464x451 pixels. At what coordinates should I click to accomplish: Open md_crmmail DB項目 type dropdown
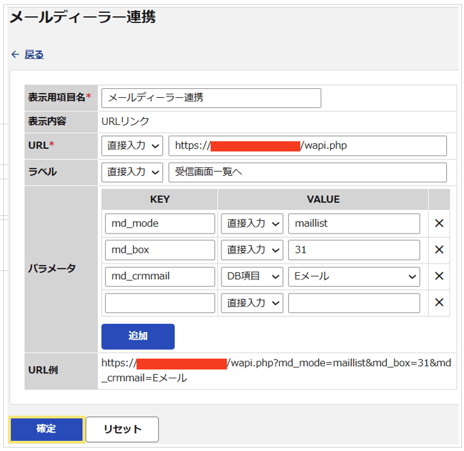coord(252,276)
